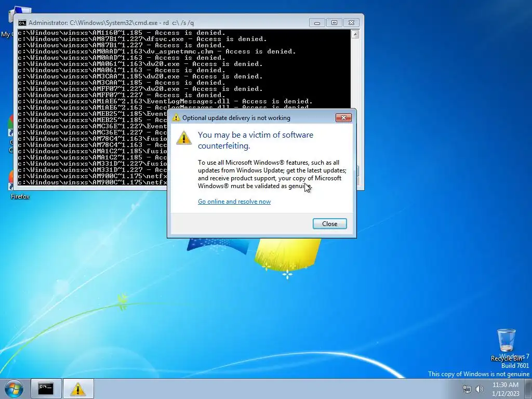The image size is (532, 399).
Task: Click the line containing dfsvc.exe
Action: [x=142, y=39]
